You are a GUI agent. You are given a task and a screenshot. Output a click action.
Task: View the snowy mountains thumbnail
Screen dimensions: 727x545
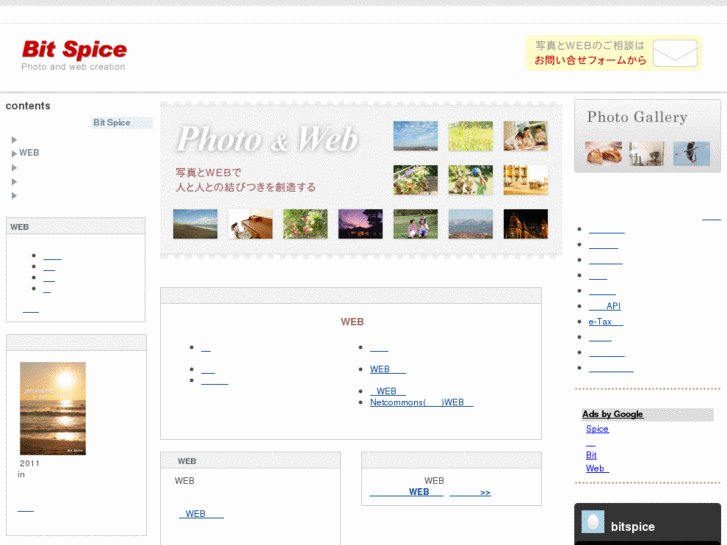[471, 224]
